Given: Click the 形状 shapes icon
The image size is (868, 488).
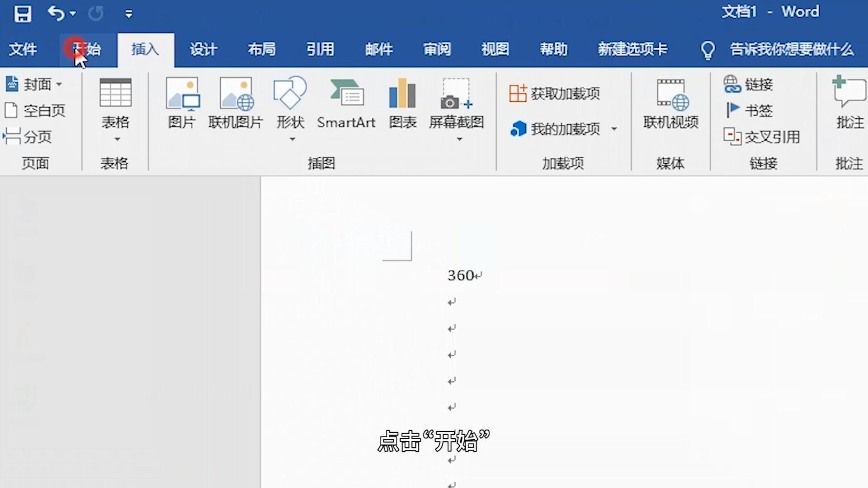Looking at the screenshot, I should pos(290,93).
